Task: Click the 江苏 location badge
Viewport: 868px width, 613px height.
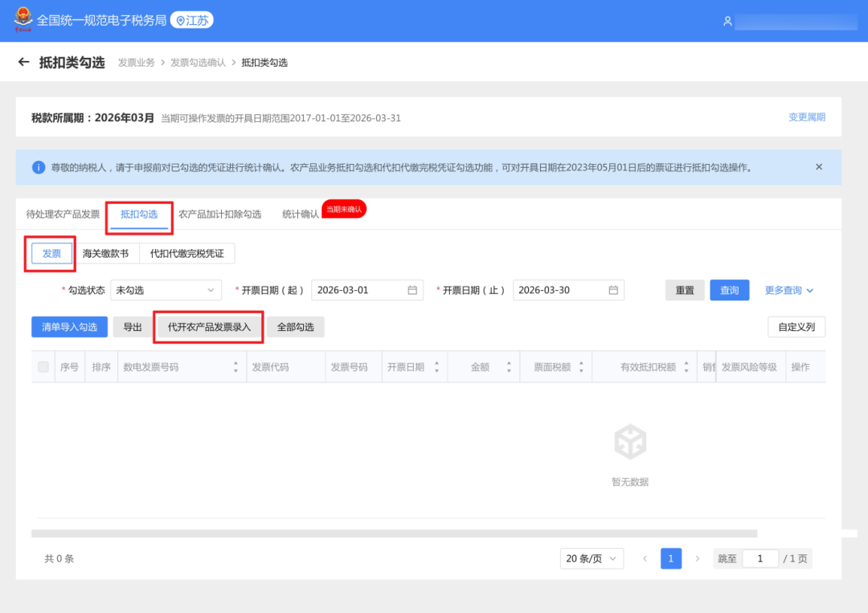Action: [x=191, y=20]
